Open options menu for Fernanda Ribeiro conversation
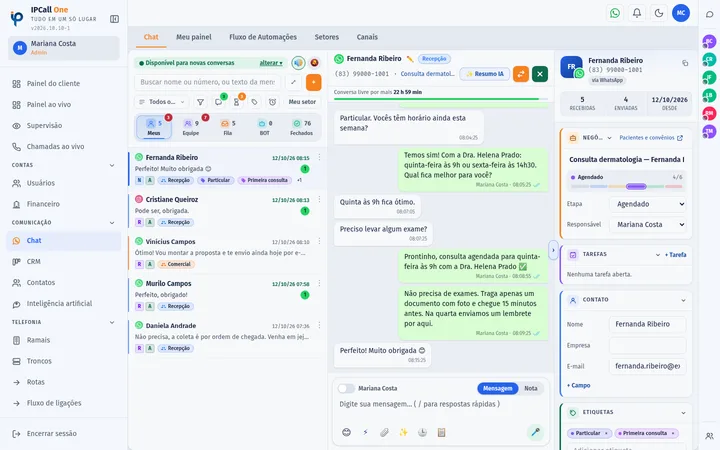 click(x=320, y=157)
